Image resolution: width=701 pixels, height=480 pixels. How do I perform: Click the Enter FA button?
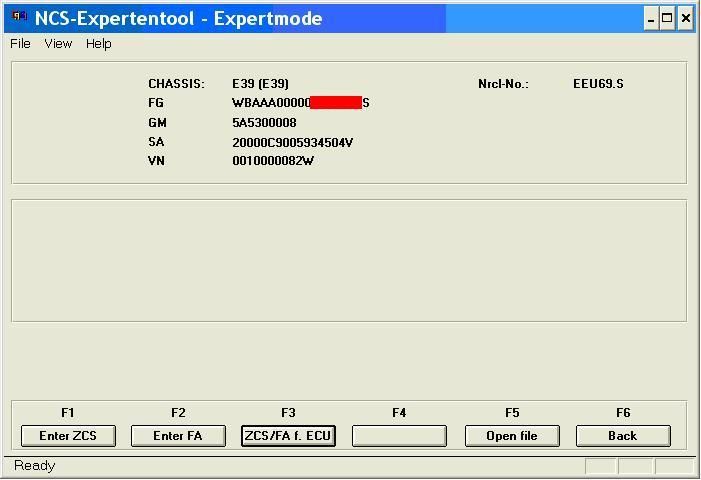click(x=178, y=436)
